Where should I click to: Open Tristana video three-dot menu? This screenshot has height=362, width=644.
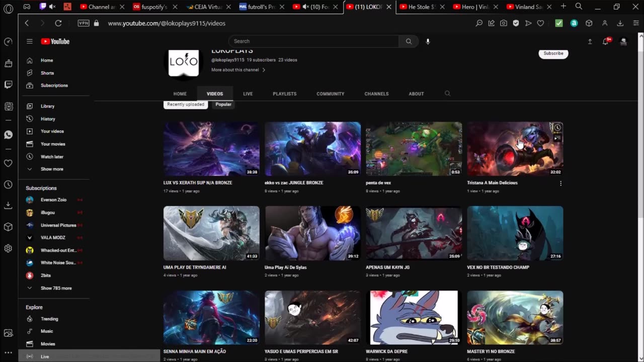(560, 184)
